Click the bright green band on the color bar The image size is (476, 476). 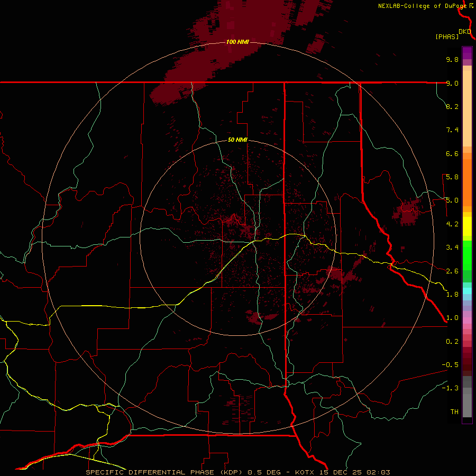click(467, 255)
